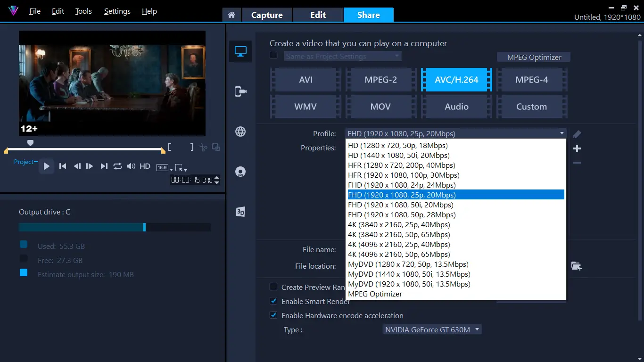Enable the Create Preview Range checkbox
Viewport: 644px width, 362px height.
click(x=273, y=287)
